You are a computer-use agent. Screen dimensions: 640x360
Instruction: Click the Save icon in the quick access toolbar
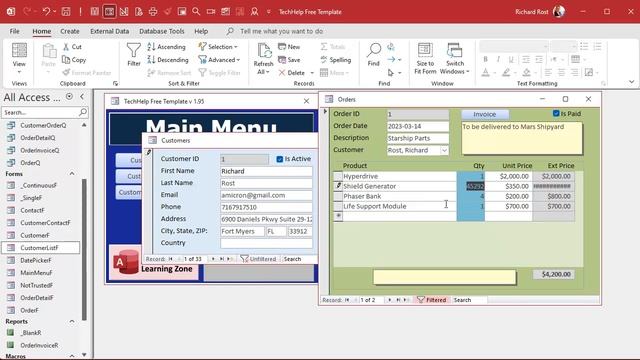(66, 11)
